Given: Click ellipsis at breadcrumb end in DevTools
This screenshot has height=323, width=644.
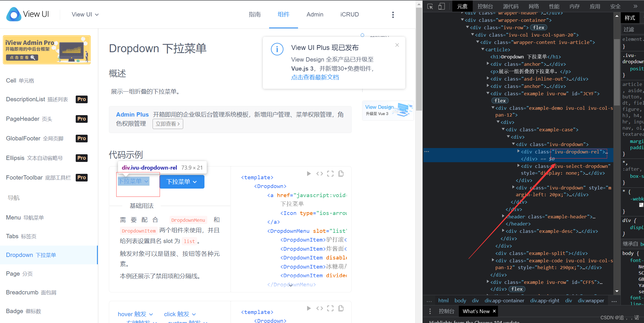Looking at the screenshot, I should coord(614,301).
